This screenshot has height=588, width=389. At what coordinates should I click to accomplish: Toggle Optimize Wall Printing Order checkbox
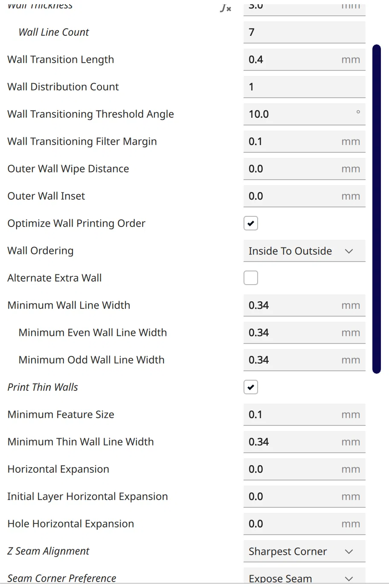pos(251,223)
